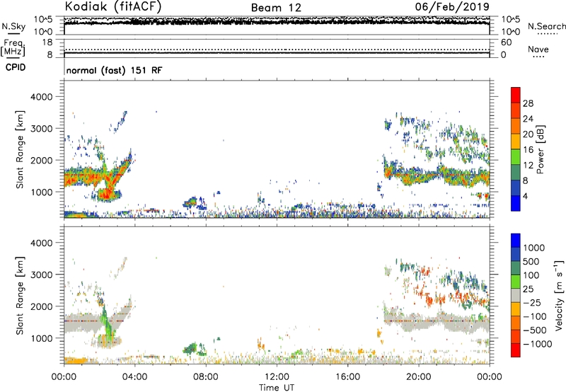Click the '16:00' time axis label
The height and width of the screenshot is (392, 566).
tap(347, 377)
